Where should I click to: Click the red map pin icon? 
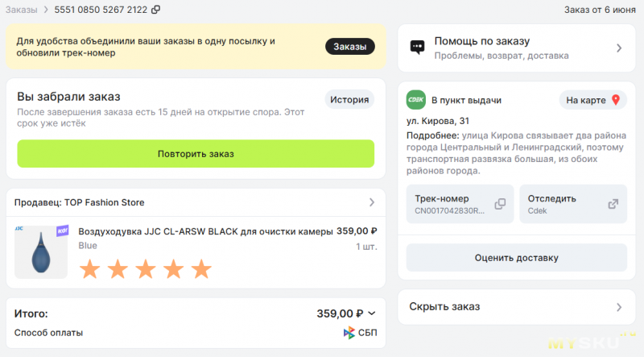coord(616,100)
